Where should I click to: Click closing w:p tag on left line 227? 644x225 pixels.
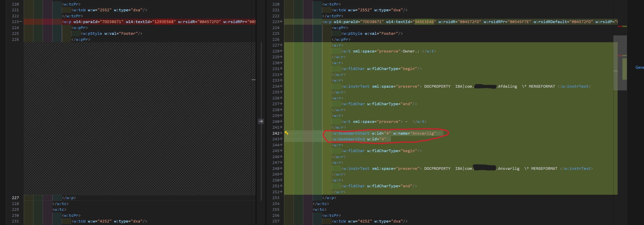point(69,198)
